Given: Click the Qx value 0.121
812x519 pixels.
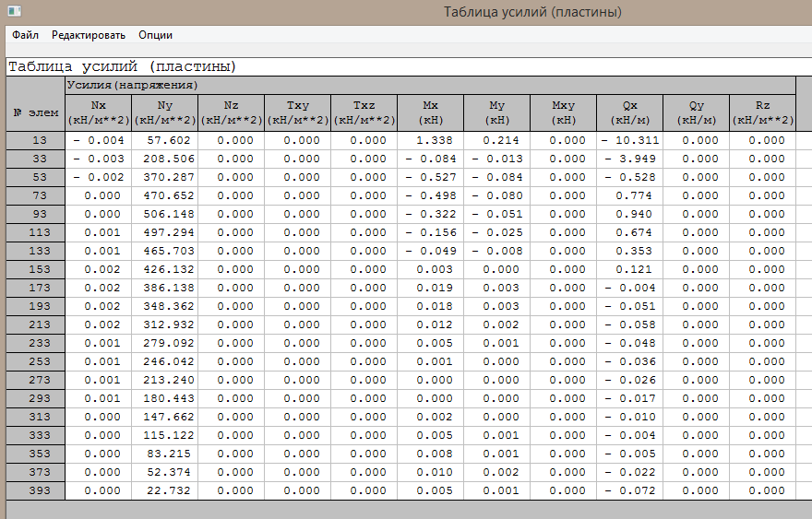Looking at the screenshot, I should pyautogui.click(x=629, y=269).
